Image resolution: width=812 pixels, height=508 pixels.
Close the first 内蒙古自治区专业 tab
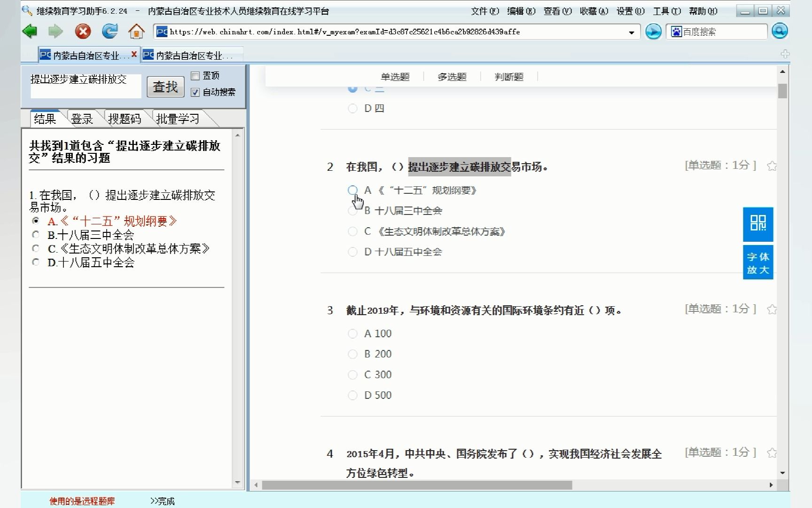pos(134,55)
